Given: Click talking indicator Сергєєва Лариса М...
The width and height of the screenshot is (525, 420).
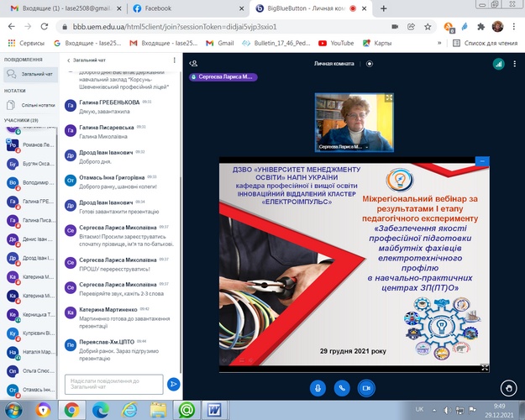Looking at the screenshot, I should click(223, 76).
